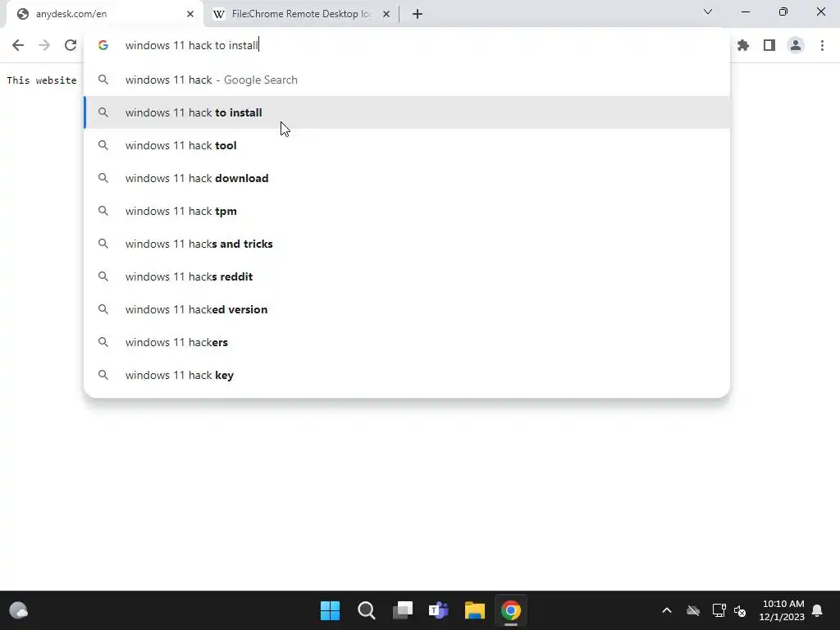The height and width of the screenshot is (630, 840).
Task: Open Chrome's three-dot menu
Action: coord(822,46)
